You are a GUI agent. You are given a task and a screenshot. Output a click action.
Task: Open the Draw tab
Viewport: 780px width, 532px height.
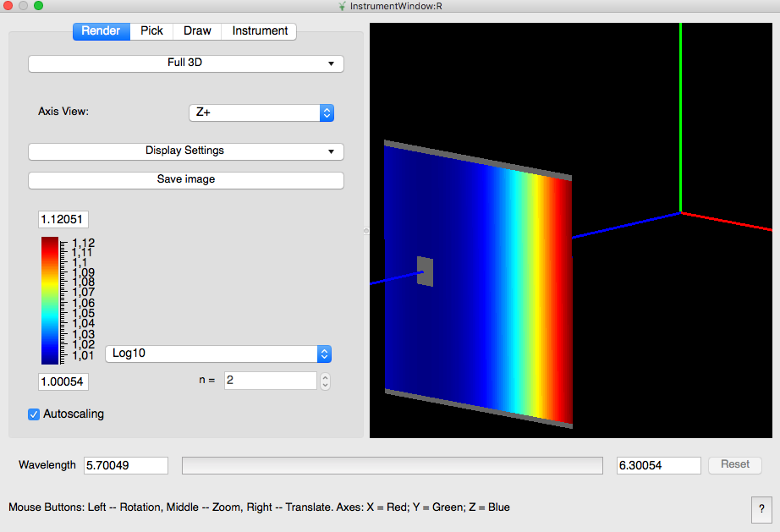point(197,30)
